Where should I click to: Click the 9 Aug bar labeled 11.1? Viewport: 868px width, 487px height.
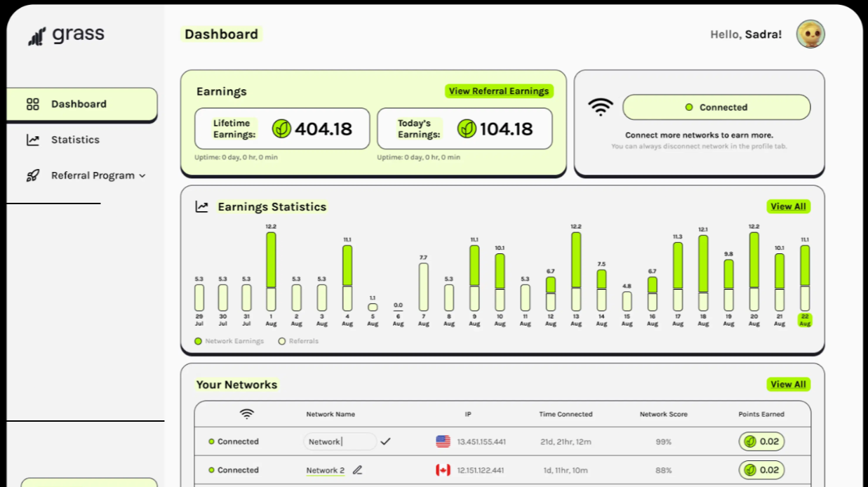474,279
